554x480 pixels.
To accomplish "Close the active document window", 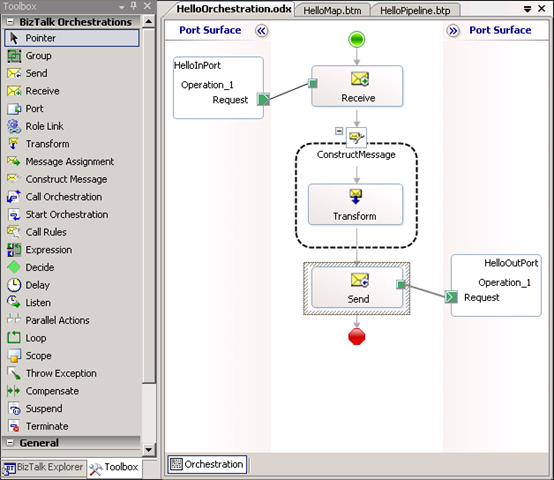I will point(541,8).
